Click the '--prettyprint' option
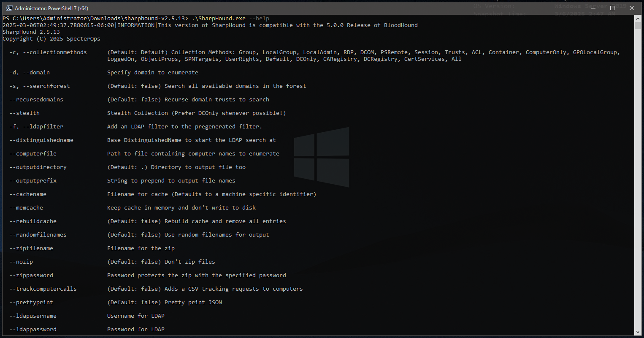644x338 pixels. tap(31, 303)
